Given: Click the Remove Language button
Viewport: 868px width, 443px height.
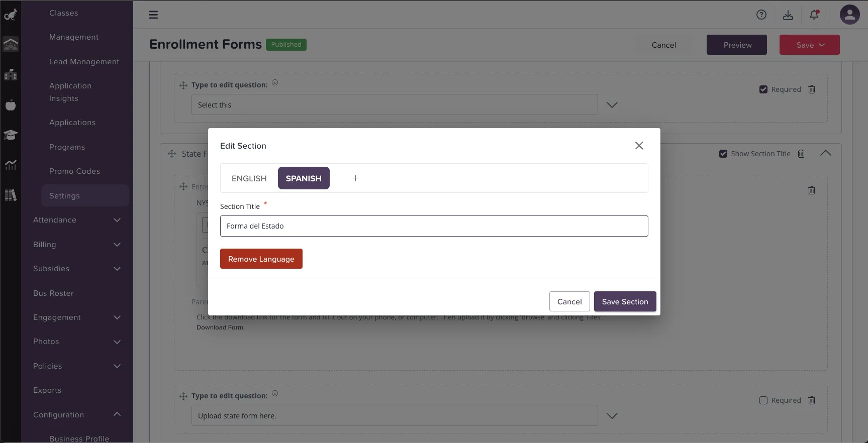Looking at the screenshot, I should point(261,259).
